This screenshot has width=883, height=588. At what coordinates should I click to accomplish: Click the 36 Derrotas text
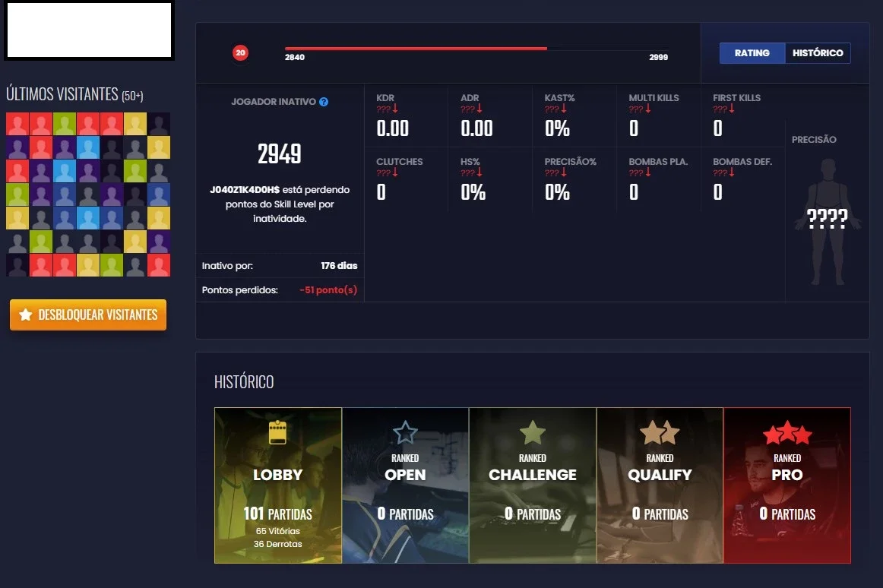[277, 544]
